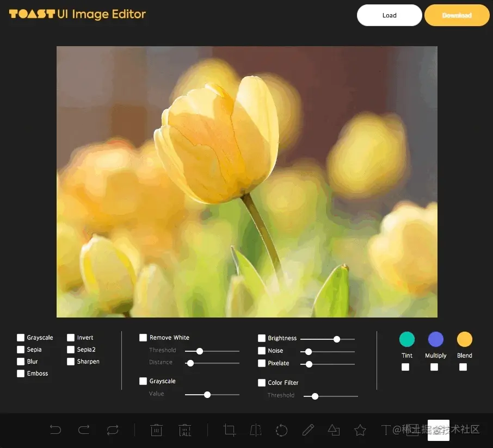Click the 'Emboss' label text

point(38,373)
